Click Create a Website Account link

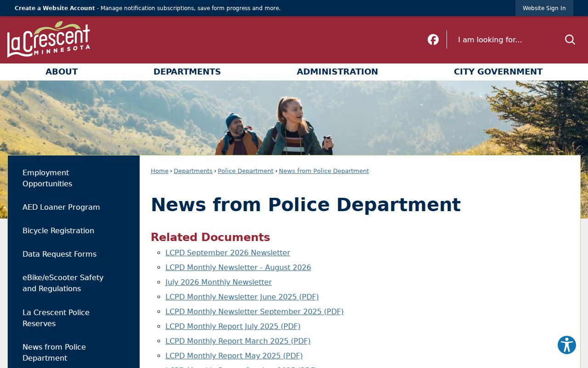[55, 8]
